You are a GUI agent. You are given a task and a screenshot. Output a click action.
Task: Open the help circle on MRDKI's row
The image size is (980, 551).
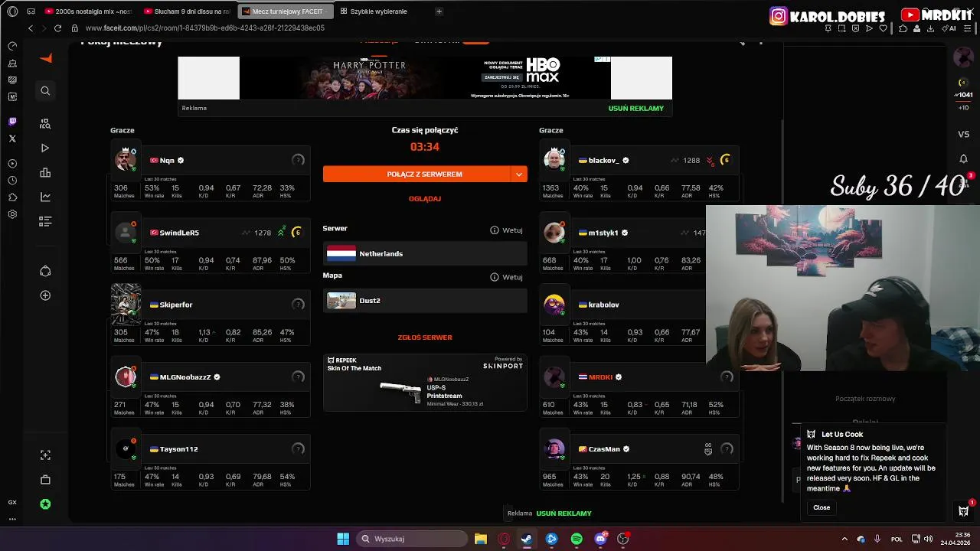click(727, 377)
